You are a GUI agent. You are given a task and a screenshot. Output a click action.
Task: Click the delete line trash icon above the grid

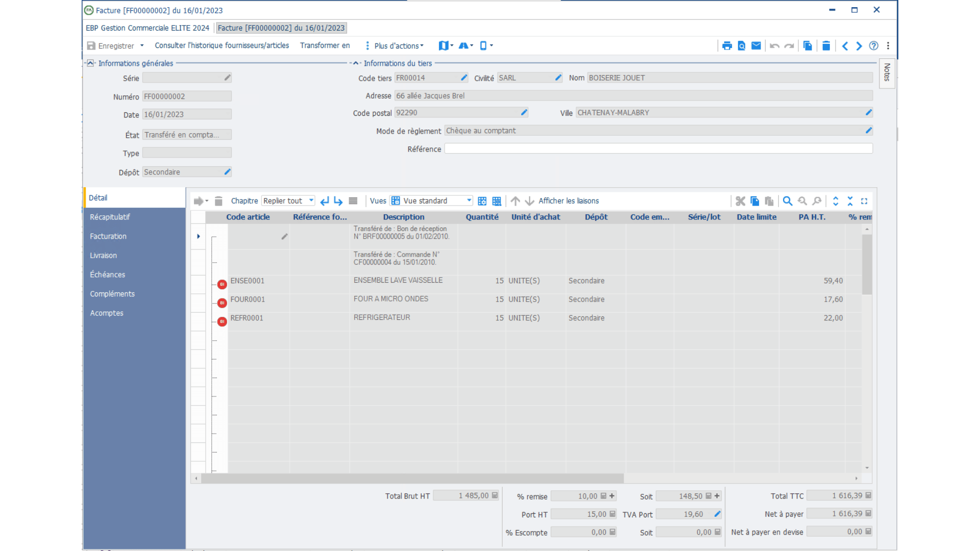click(x=217, y=201)
